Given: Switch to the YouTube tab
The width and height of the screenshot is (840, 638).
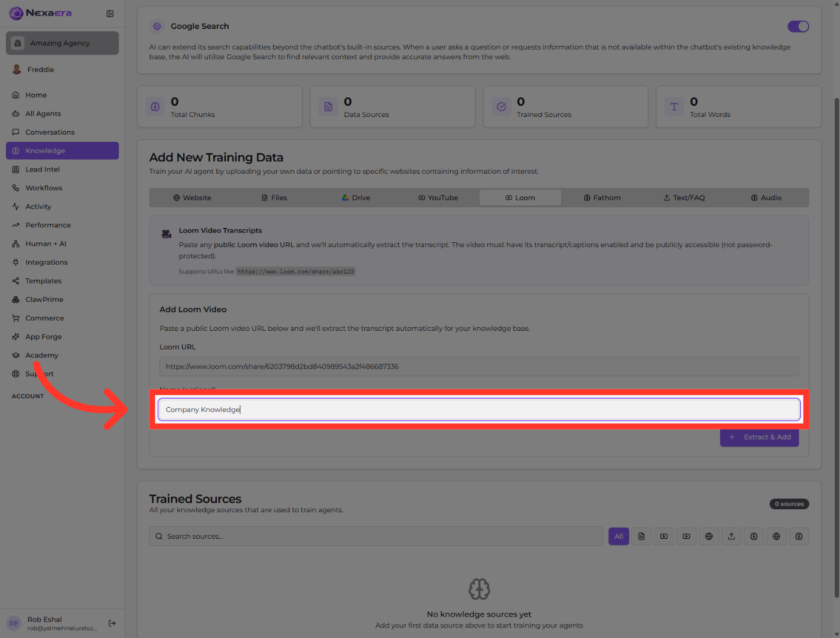Looking at the screenshot, I should (x=438, y=198).
